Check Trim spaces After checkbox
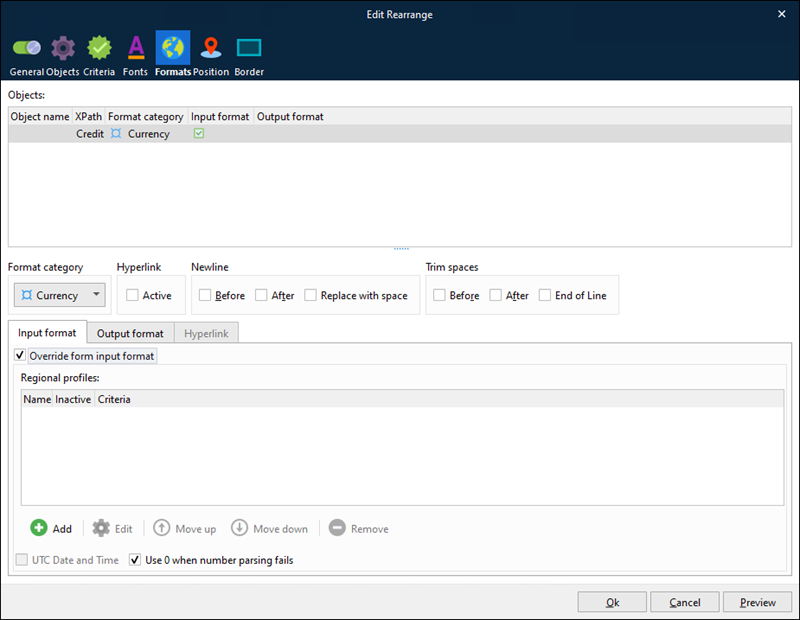 point(495,295)
